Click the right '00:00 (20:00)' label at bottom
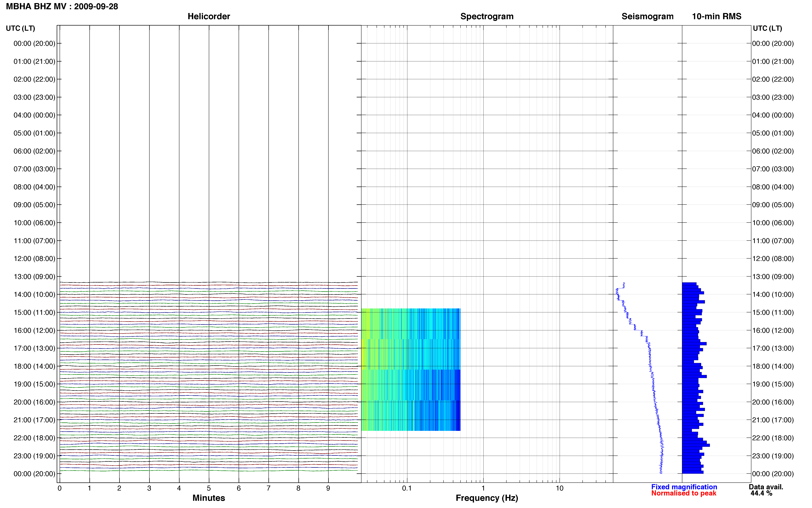The width and height of the screenshot is (812, 508). pos(773,474)
